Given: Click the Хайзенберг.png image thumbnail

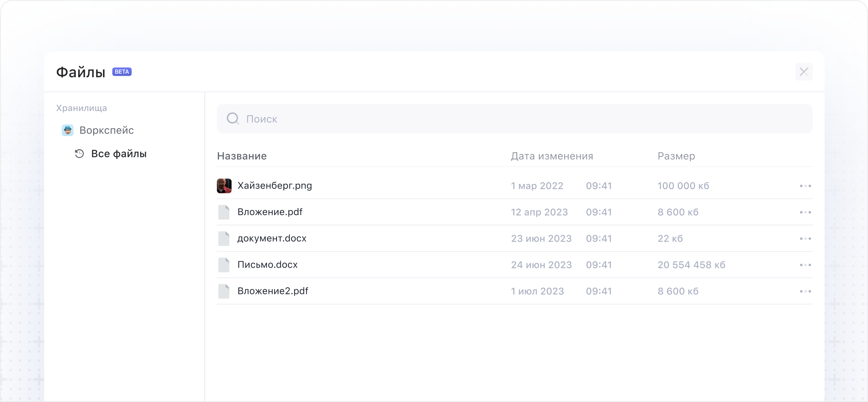Looking at the screenshot, I should 224,186.
